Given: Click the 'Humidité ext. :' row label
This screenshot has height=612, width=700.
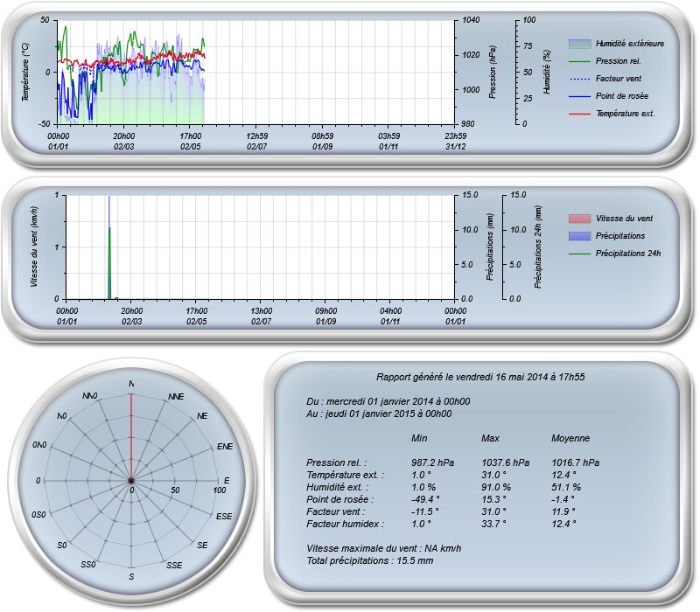Looking at the screenshot, I should (338, 488).
